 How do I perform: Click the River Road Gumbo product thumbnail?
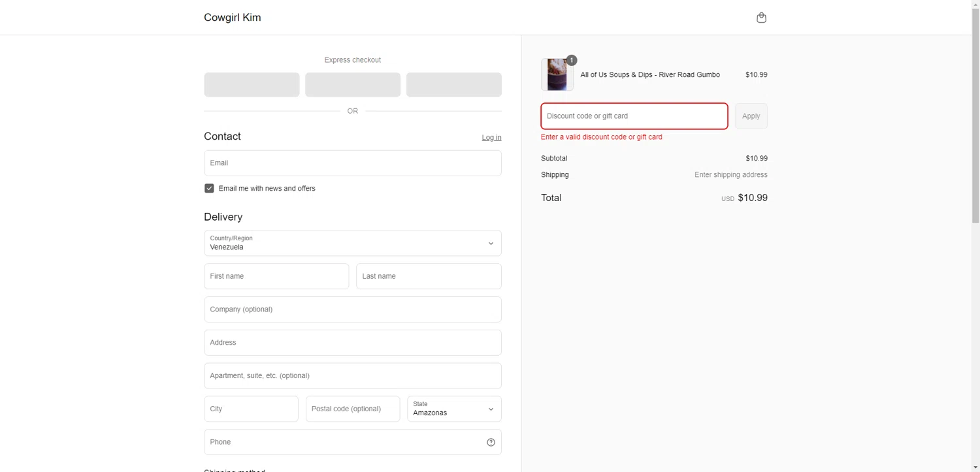pyautogui.click(x=557, y=74)
